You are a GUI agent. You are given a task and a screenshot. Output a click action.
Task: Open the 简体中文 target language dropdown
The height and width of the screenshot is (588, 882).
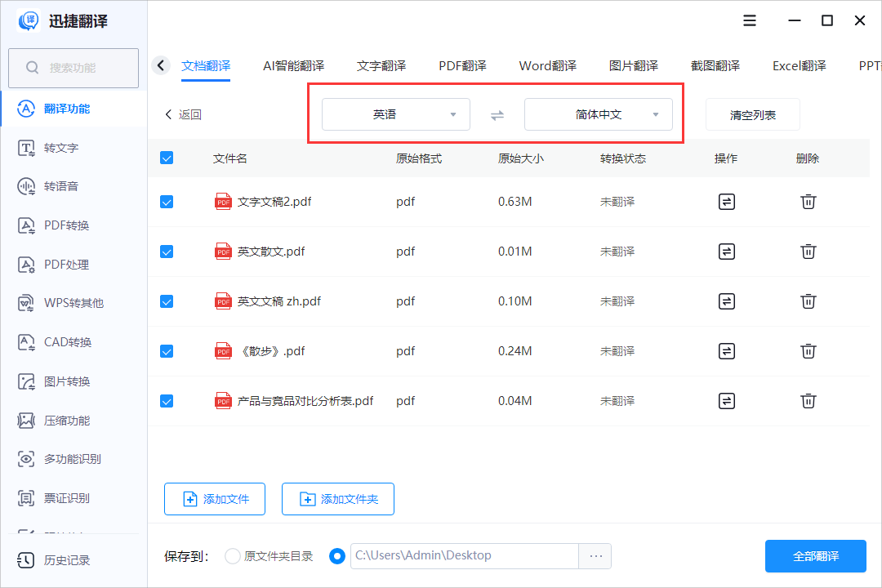(x=599, y=115)
